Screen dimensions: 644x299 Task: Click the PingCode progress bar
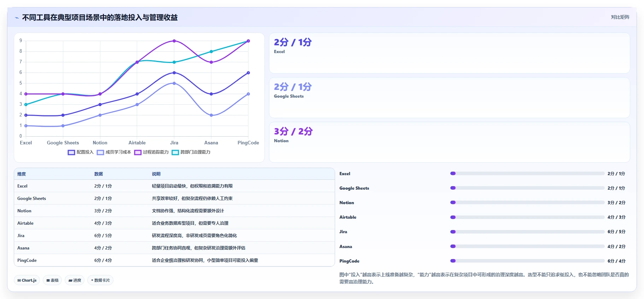click(x=527, y=261)
